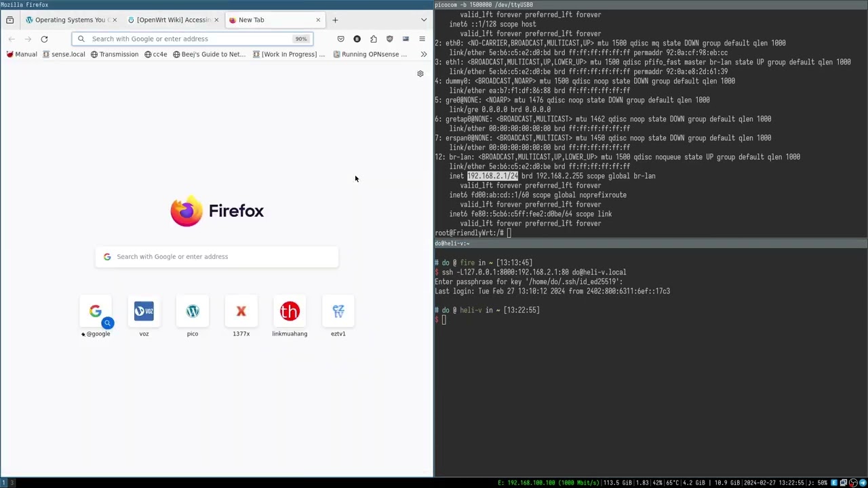Click the overlapping windows tray icon
This screenshot has height=488, width=868.
click(x=844, y=483)
